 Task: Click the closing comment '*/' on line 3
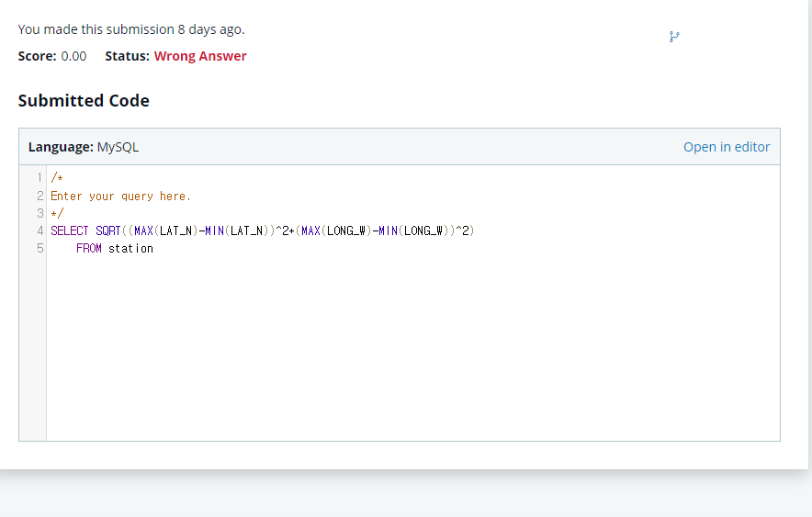[57, 213]
